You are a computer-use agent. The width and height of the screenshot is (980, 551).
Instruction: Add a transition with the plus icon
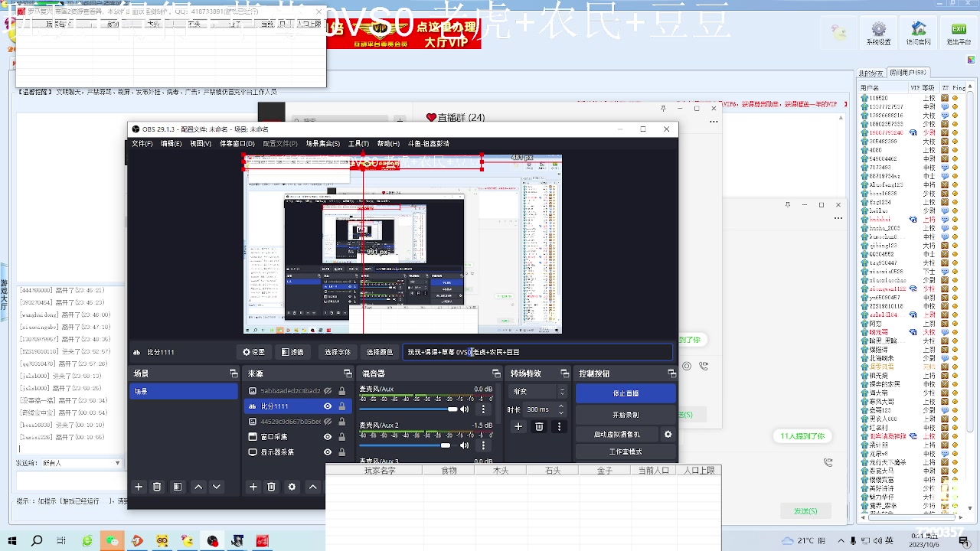(x=518, y=427)
